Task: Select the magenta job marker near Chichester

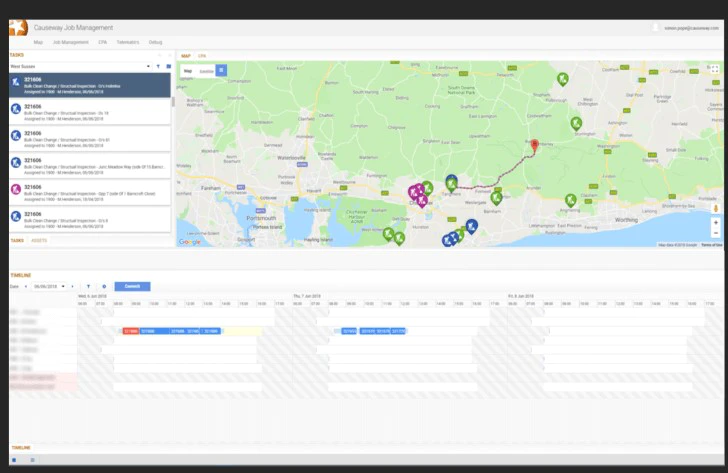Action: pos(422,201)
